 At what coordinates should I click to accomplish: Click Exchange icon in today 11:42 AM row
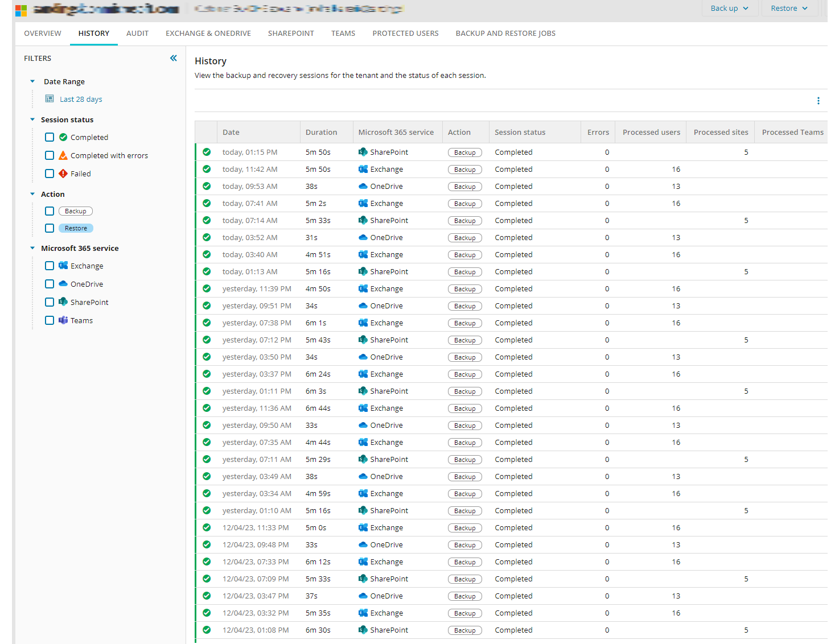tap(363, 169)
